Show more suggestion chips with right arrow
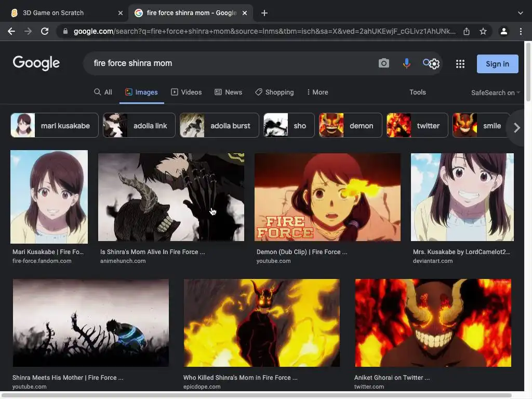532x399 pixels. pos(516,128)
